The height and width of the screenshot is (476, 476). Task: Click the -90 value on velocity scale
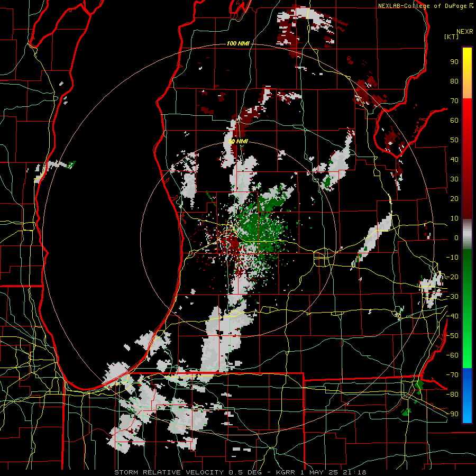tap(452, 414)
